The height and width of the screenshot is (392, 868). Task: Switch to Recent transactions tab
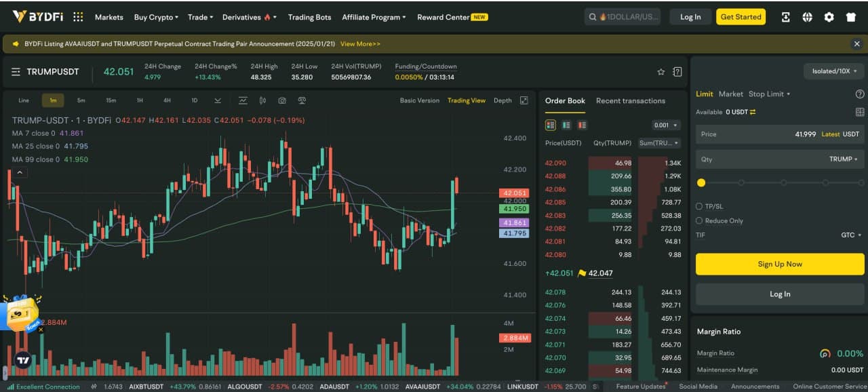tap(631, 100)
